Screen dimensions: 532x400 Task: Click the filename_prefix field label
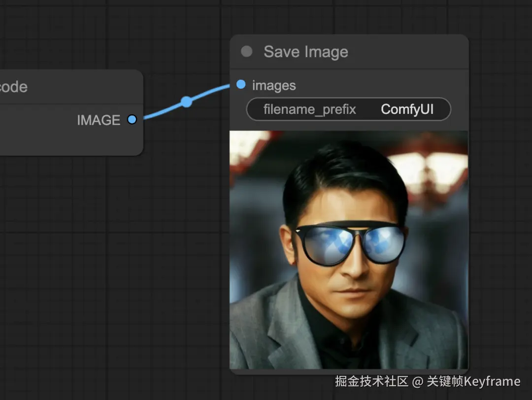tap(309, 109)
